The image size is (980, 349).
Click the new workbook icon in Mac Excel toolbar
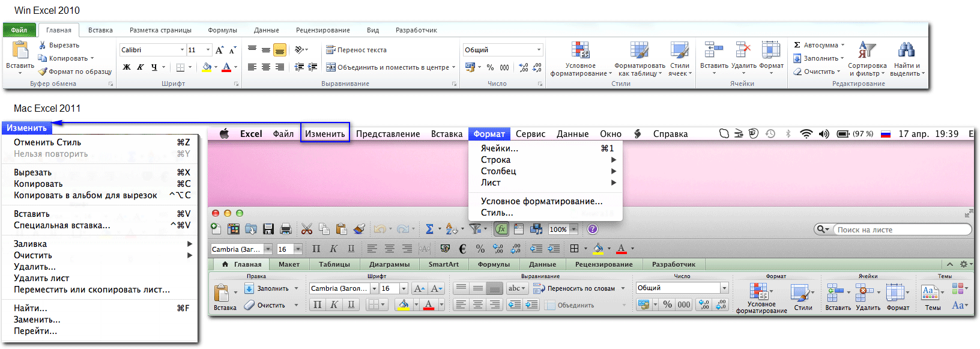[x=216, y=229]
